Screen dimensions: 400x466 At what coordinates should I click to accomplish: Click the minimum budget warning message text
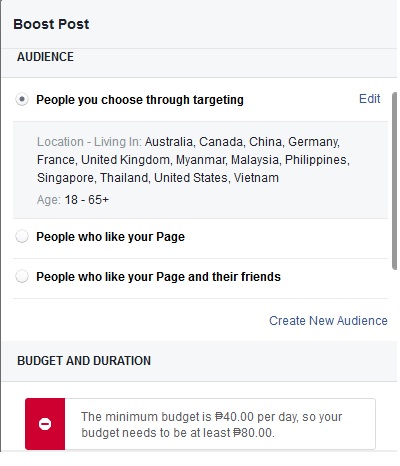coord(212,425)
